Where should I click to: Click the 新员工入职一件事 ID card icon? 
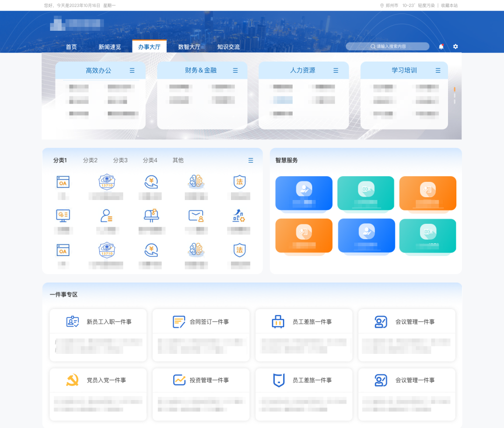72,322
